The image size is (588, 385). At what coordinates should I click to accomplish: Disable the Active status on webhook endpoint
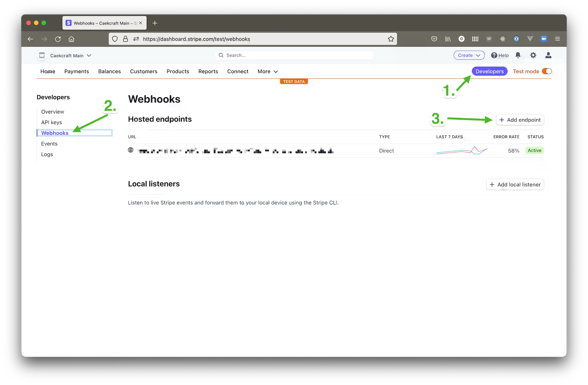(534, 150)
